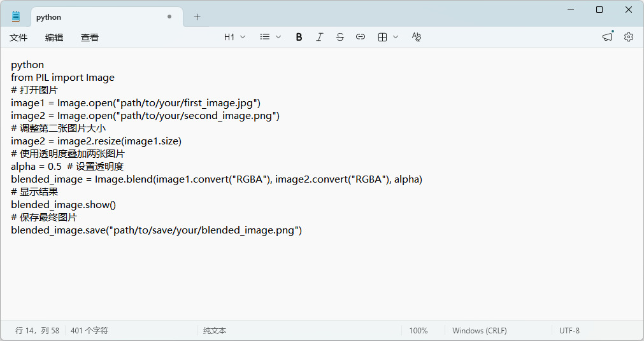Click the megaphone notifications icon
The height and width of the screenshot is (341, 644).
[608, 37]
